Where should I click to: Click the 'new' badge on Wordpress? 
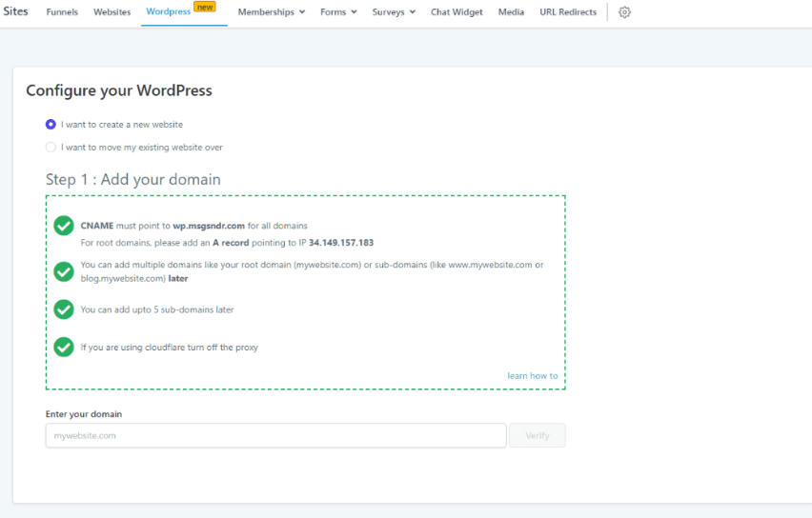[x=205, y=7]
